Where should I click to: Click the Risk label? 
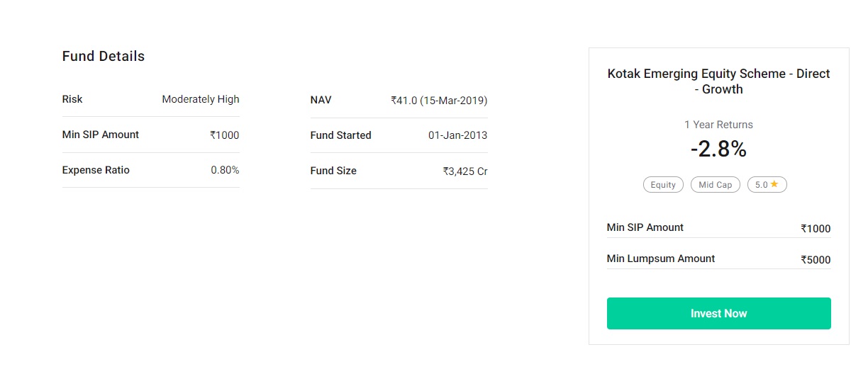tap(72, 99)
